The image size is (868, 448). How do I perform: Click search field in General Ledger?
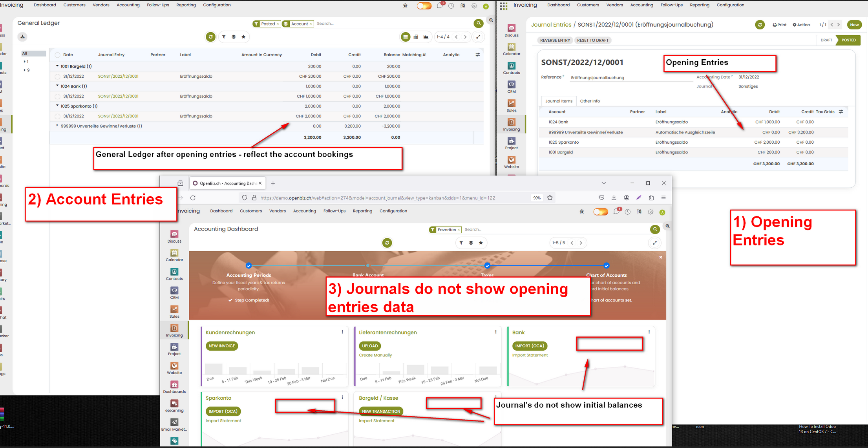tap(393, 24)
